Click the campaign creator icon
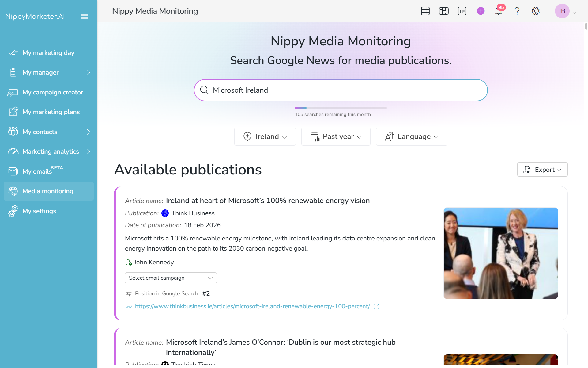The width and height of the screenshot is (588, 368). tap(13, 92)
